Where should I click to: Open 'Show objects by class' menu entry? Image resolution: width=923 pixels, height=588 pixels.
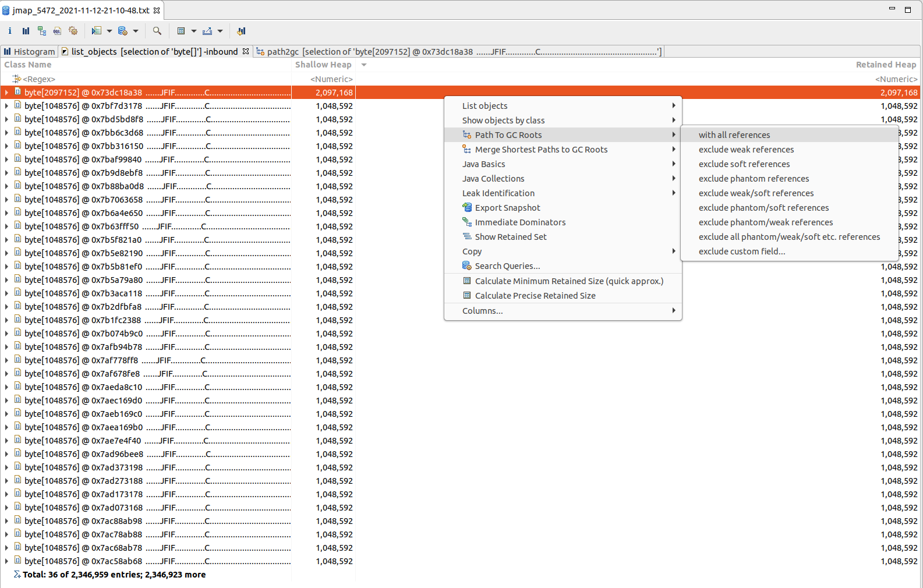pos(563,121)
